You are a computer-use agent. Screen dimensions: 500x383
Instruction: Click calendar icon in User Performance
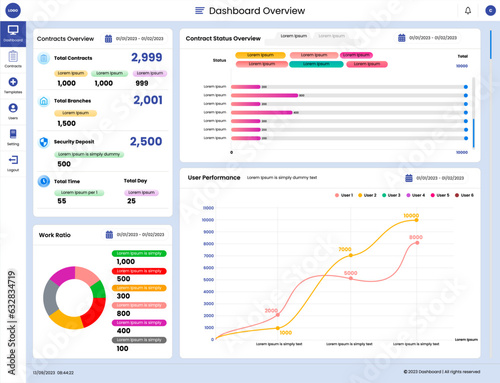409,178
